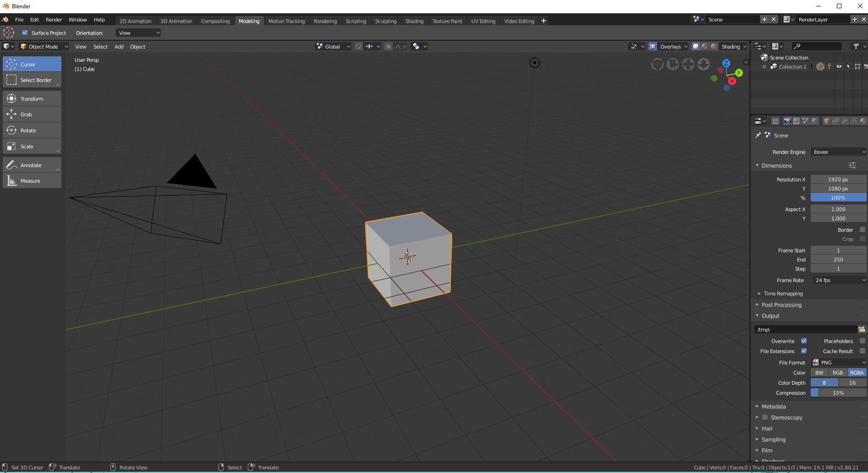Viewport: 868px width, 473px height.
Task: Select the Cursor tool
Action: tap(32, 64)
